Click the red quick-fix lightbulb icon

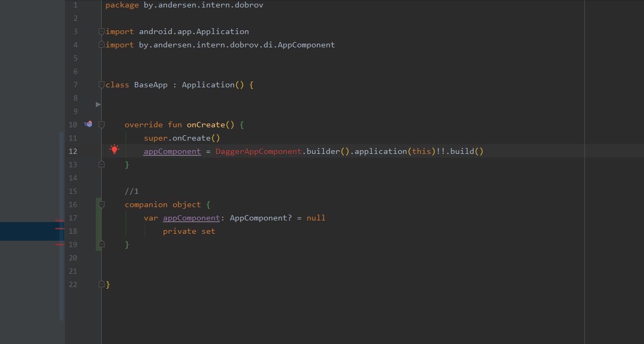pyautogui.click(x=114, y=150)
